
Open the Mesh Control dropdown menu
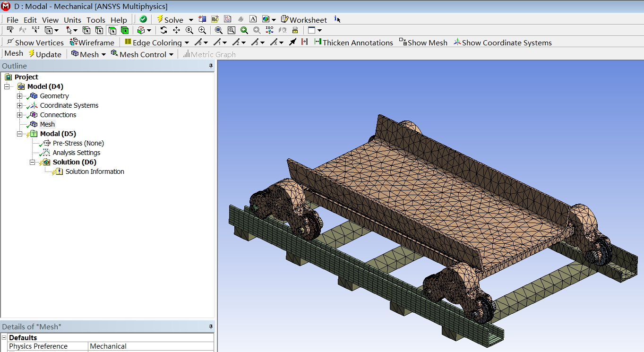(142, 54)
